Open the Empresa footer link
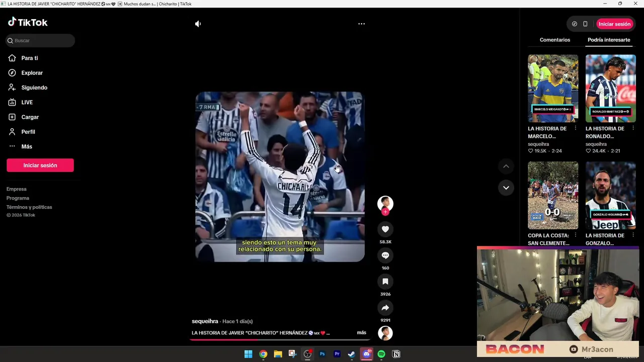 17,189
